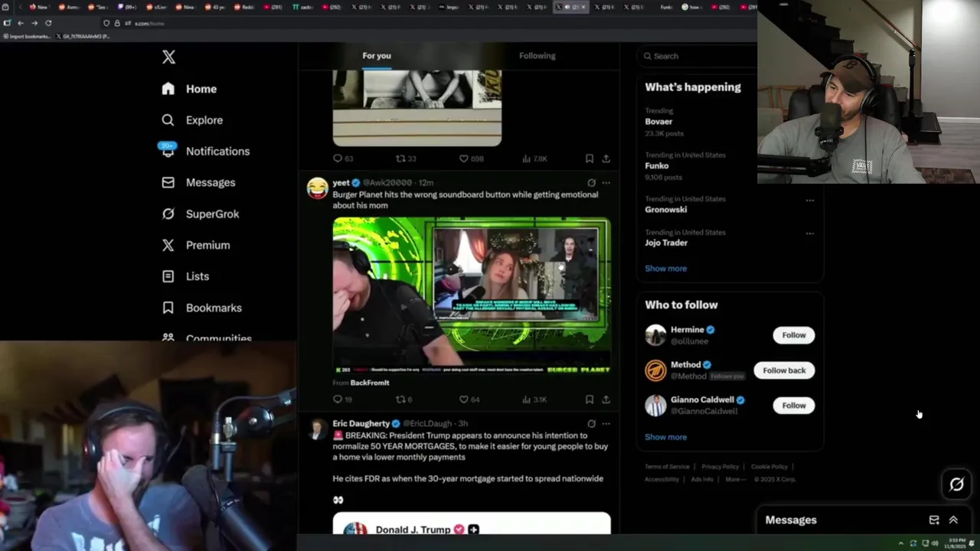This screenshot has height=551, width=980.
Task: Click the Notifications bell icon
Action: (168, 151)
